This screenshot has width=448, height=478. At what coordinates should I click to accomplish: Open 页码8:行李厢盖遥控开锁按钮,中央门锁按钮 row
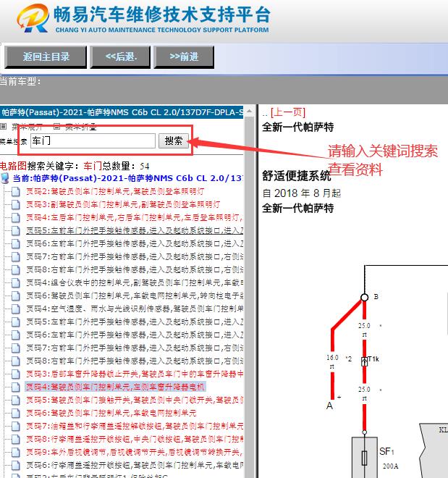(135, 440)
